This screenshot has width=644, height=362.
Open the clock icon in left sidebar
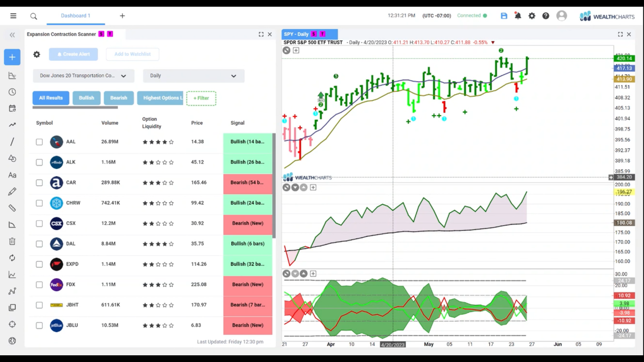pyautogui.click(x=12, y=92)
